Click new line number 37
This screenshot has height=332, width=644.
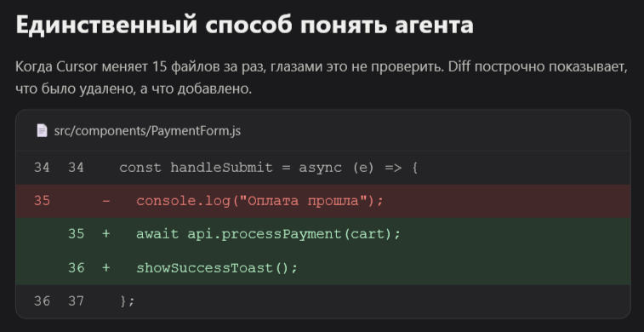76,301
